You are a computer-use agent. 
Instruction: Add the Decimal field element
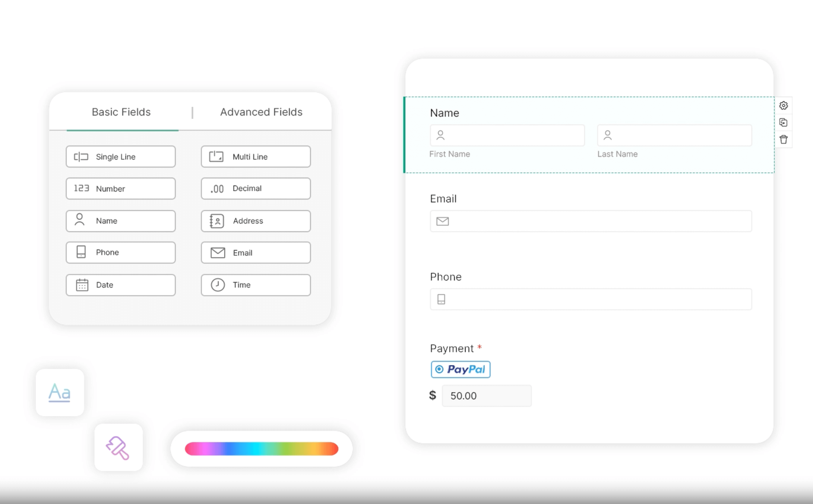[x=256, y=189]
